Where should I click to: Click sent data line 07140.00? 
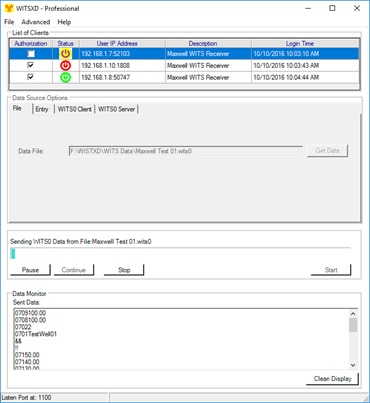tap(27, 362)
